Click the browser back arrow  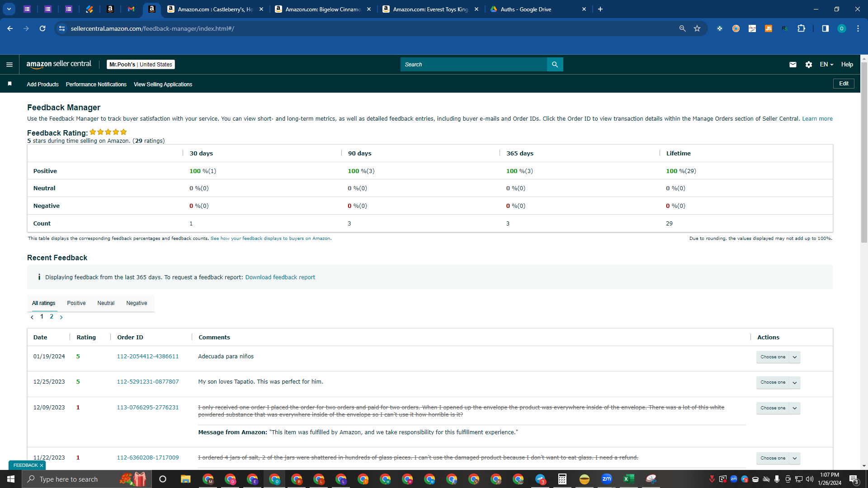[x=10, y=28]
